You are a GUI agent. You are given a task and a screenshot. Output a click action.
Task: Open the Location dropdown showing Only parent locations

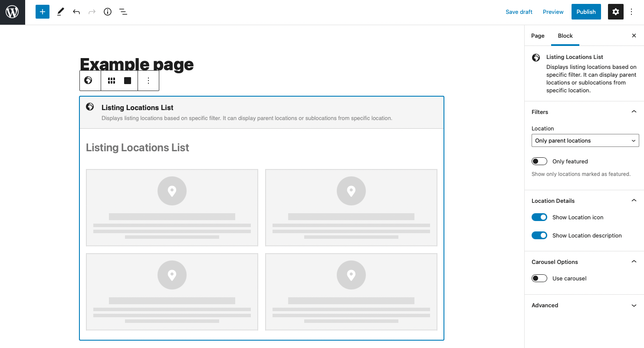pos(585,140)
